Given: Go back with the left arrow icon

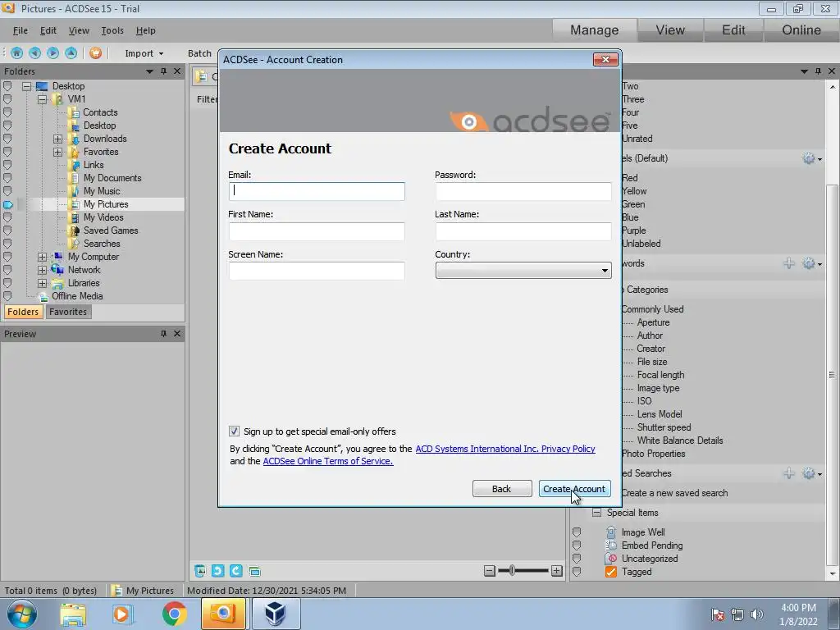Looking at the screenshot, I should (x=34, y=53).
